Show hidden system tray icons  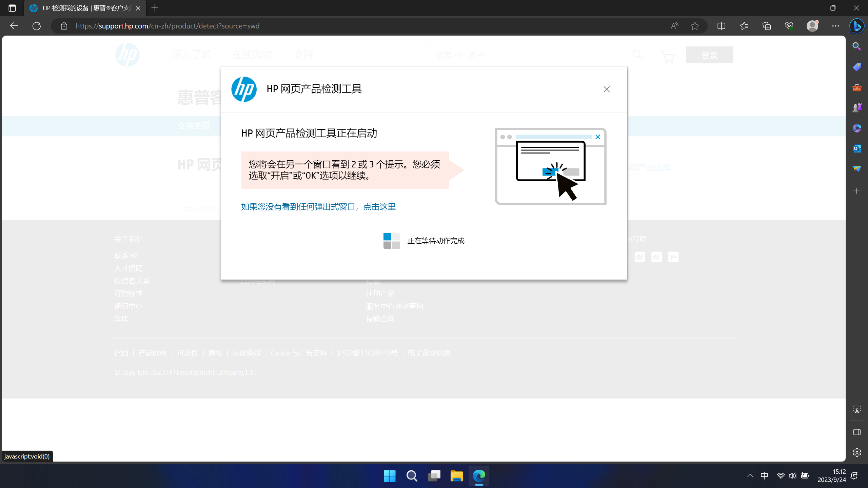pyautogui.click(x=750, y=476)
